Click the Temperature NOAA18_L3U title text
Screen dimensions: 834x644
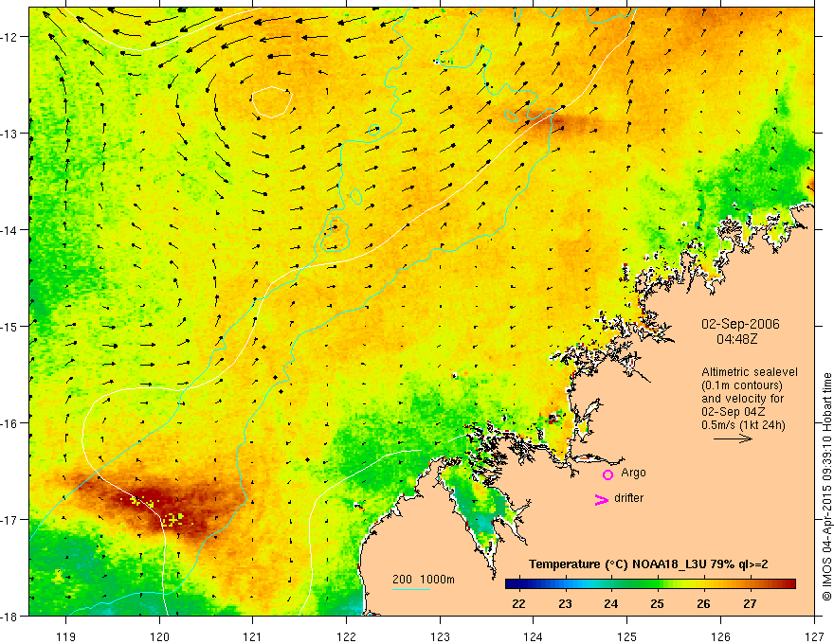(648, 564)
